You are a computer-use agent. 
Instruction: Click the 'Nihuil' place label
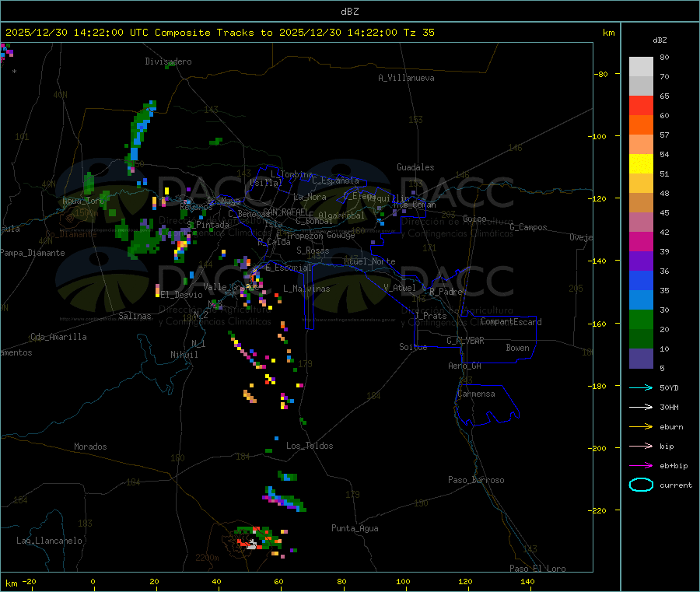point(184,355)
